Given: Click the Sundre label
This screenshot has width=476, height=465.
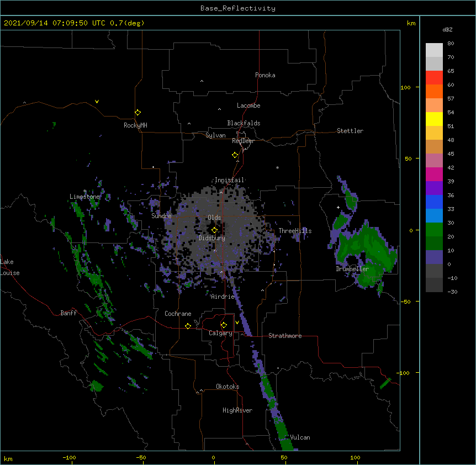Looking at the screenshot, I should [x=161, y=216].
